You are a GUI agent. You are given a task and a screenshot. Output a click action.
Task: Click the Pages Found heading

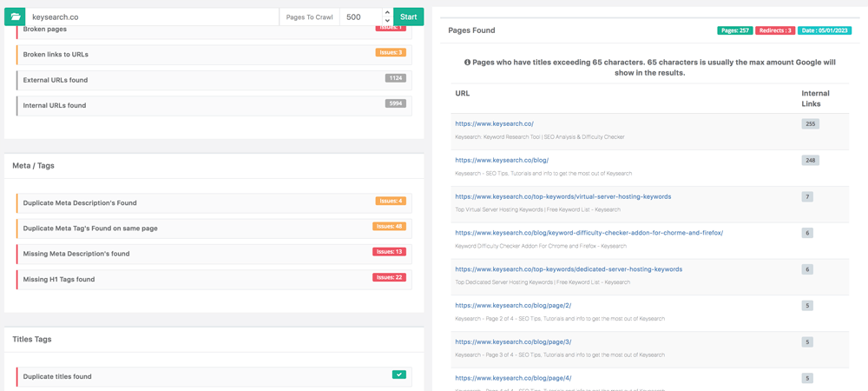coord(471,30)
